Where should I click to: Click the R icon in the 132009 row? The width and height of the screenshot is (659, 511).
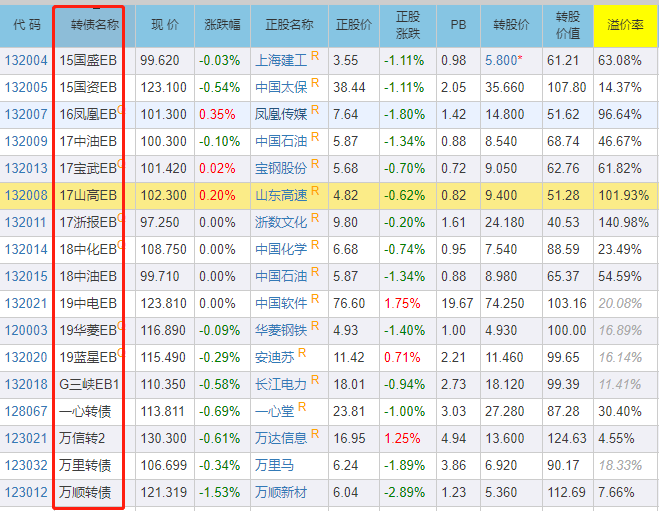[315, 137]
